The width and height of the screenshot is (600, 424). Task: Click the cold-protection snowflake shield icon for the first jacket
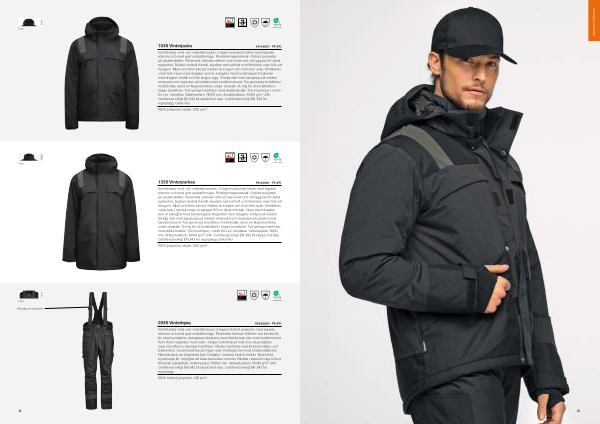click(254, 23)
